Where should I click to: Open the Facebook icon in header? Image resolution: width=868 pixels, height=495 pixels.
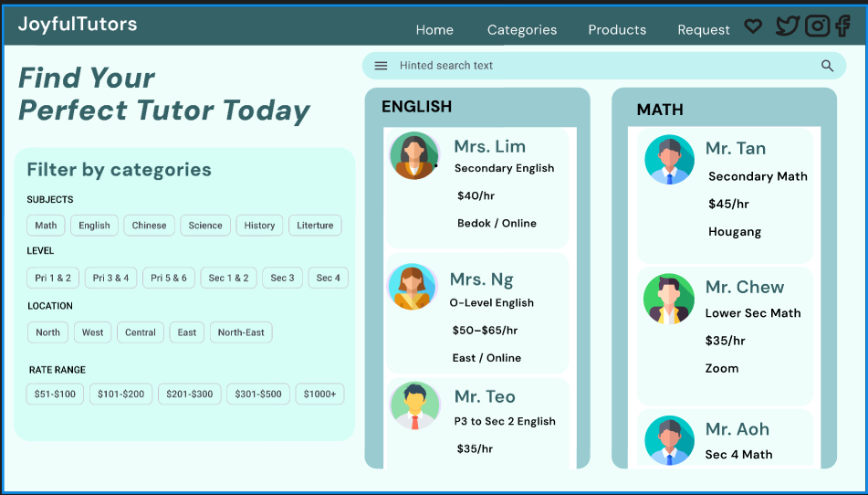pos(842,26)
